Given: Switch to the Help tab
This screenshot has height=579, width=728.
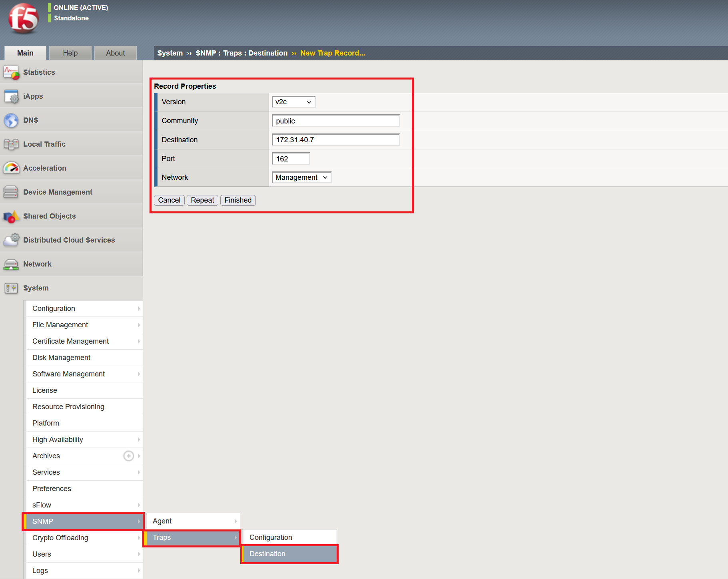Looking at the screenshot, I should [x=70, y=53].
